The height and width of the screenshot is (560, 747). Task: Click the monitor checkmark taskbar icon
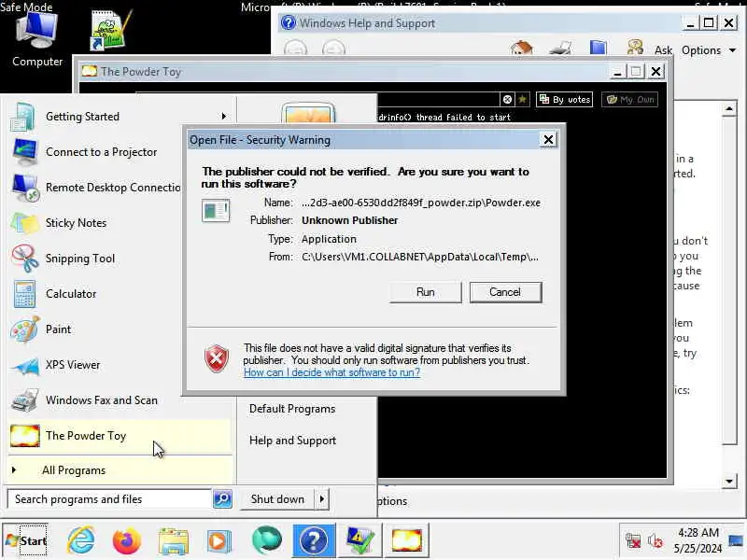pos(360,540)
